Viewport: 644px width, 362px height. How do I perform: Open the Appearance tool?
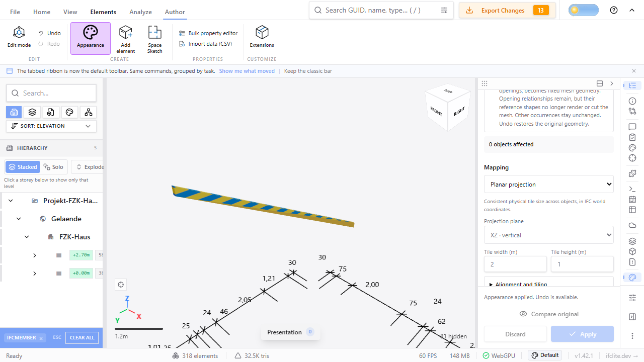tap(91, 38)
